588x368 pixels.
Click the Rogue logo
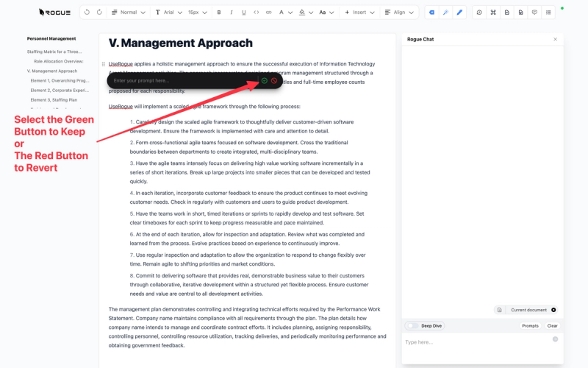click(54, 13)
